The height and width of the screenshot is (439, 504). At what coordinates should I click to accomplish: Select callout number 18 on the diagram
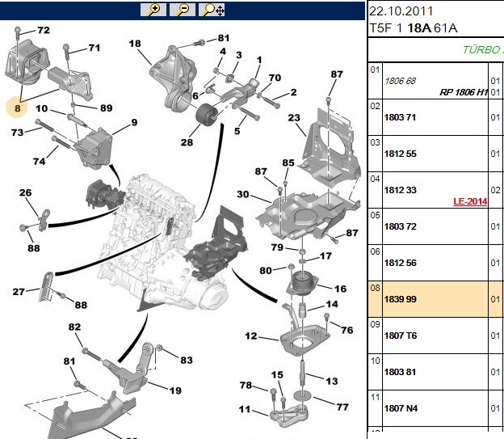click(135, 44)
